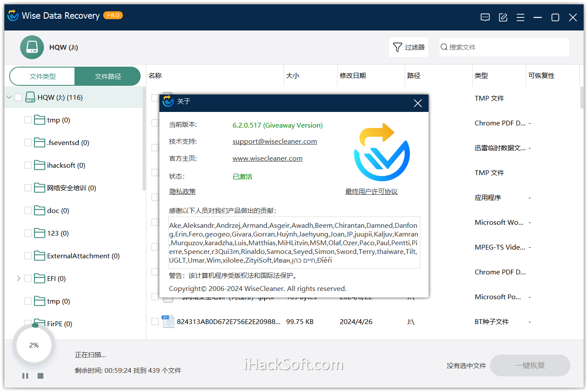Image resolution: width=588 pixels, height=392 pixels.
Task: Check the ihacksoft folder checkbox
Action: (x=28, y=165)
